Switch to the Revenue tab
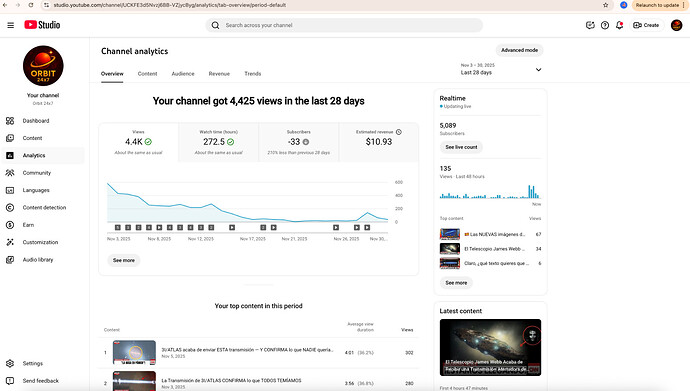Screen dimensions: 690x391 point(219,74)
